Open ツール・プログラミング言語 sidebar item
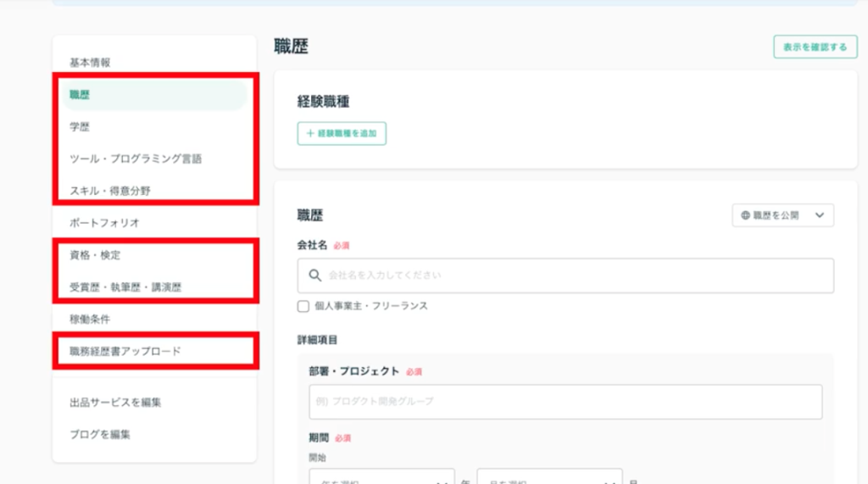Screen dimensions: 868x484 136,159
